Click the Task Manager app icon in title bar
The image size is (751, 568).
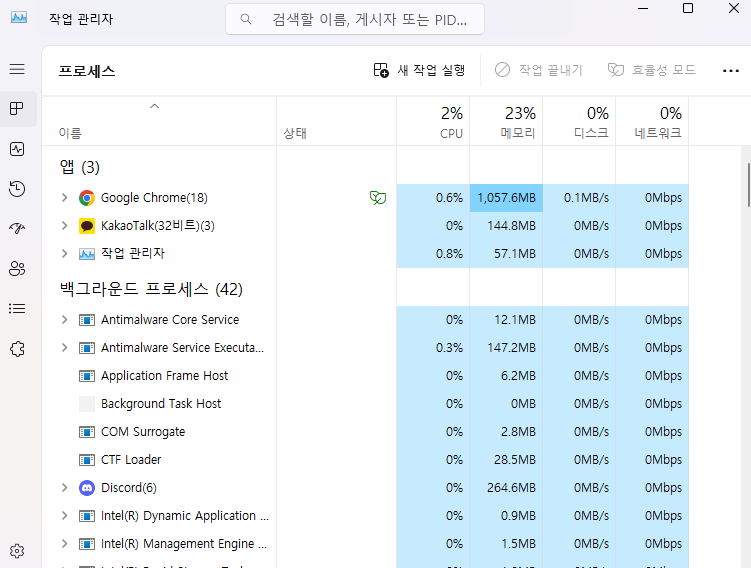coord(19,18)
